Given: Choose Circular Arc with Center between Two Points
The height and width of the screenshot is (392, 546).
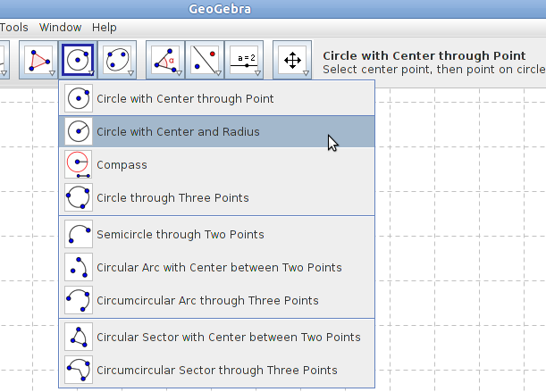Looking at the screenshot, I should pyautogui.click(x=216, y=267).
